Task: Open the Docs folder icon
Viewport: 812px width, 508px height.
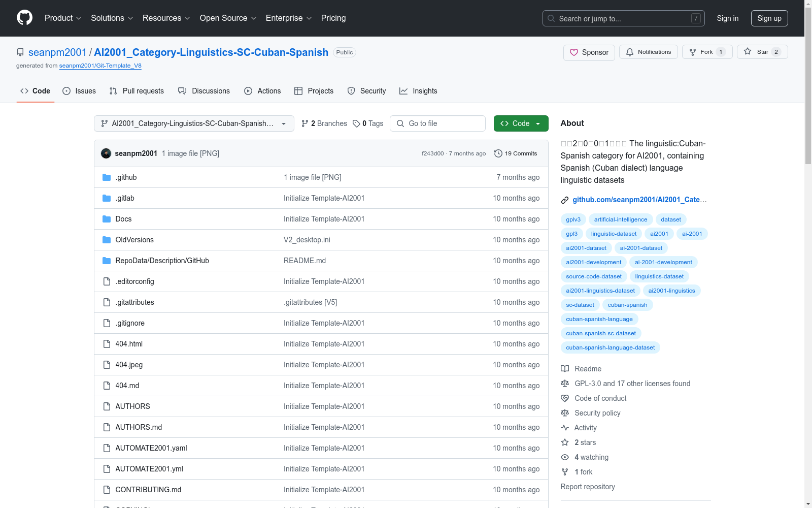Action: pos(107,219)
